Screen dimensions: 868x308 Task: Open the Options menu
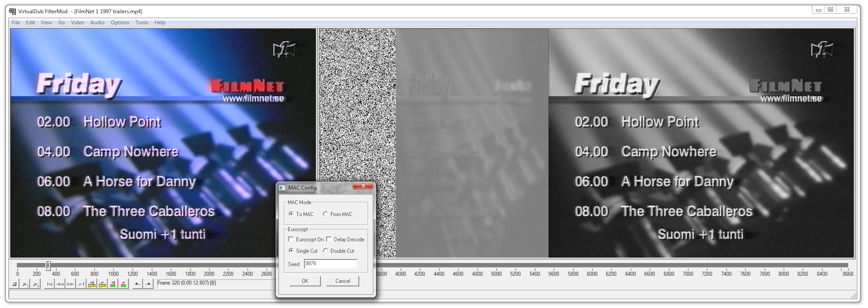[x=120, y=23]
